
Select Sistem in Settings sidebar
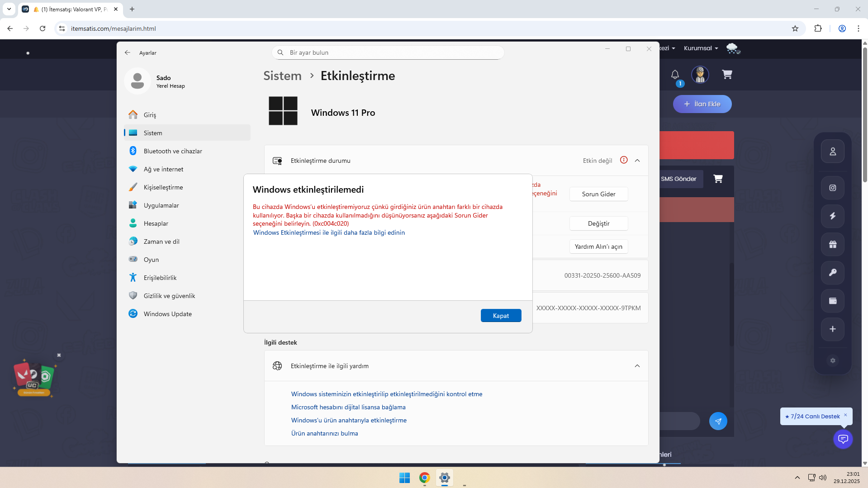point(187,133)
